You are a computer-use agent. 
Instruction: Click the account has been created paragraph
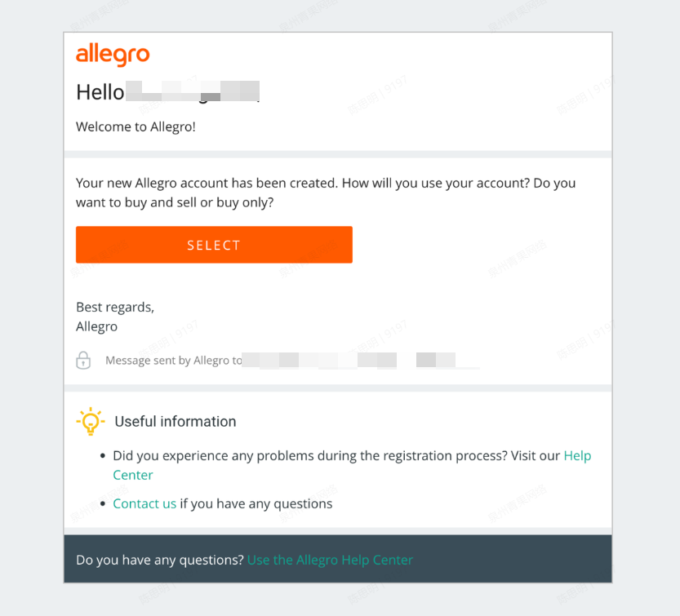click(x=325, y=183)
